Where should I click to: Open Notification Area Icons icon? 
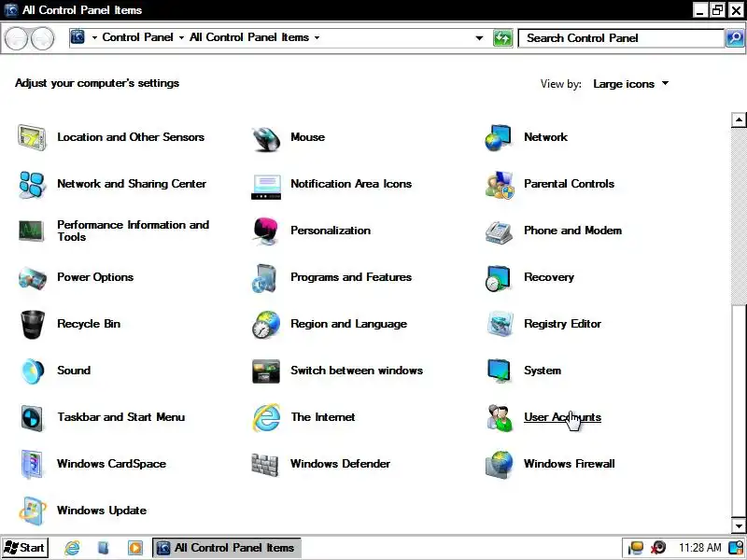click(266, 186)
